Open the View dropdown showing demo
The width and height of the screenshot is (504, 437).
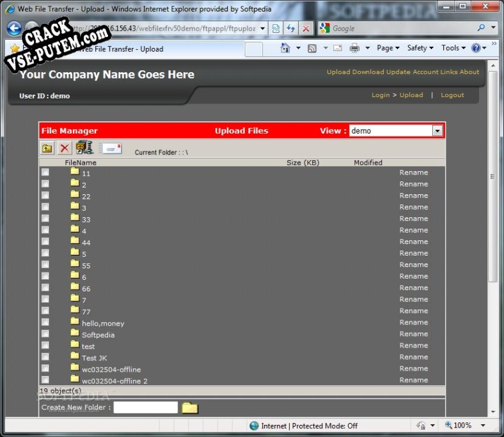click(396, 131)
